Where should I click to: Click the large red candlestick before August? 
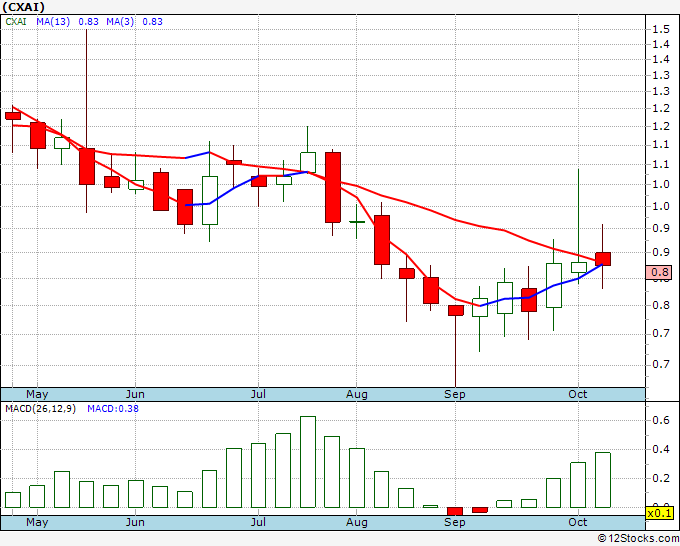333,187
